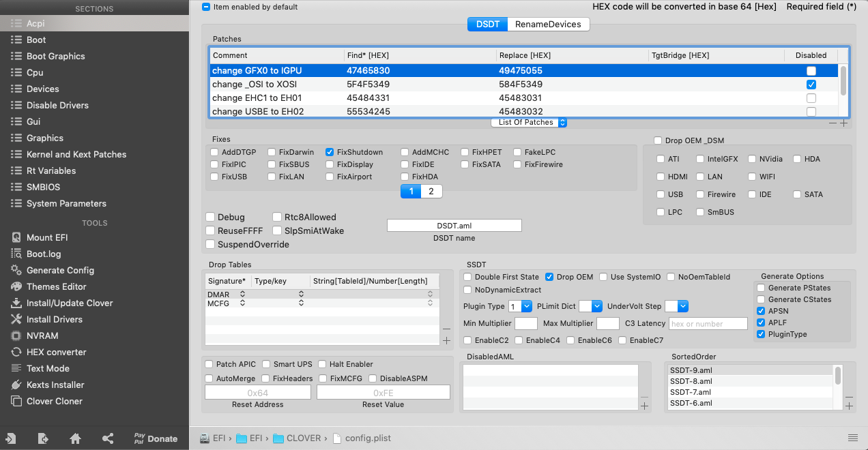Click the Find* [HEX] column header
The image size is (868, 450).
[420, 55]
